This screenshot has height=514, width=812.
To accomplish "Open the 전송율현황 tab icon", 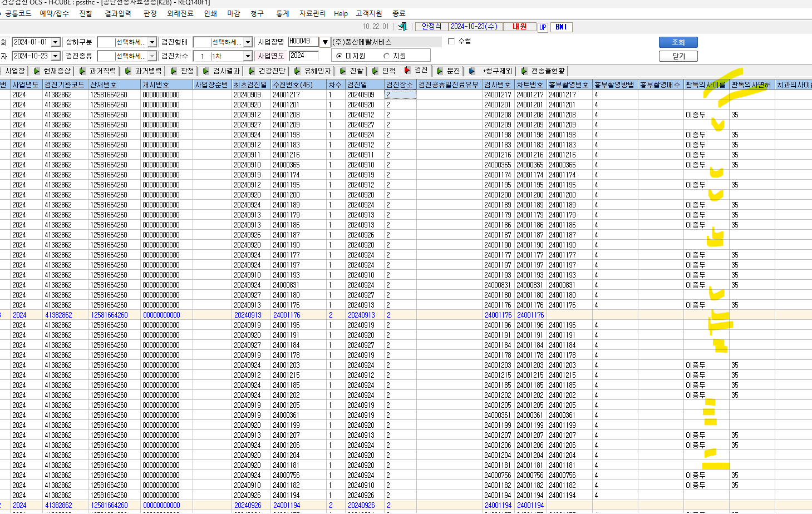I will pos(524,71).
